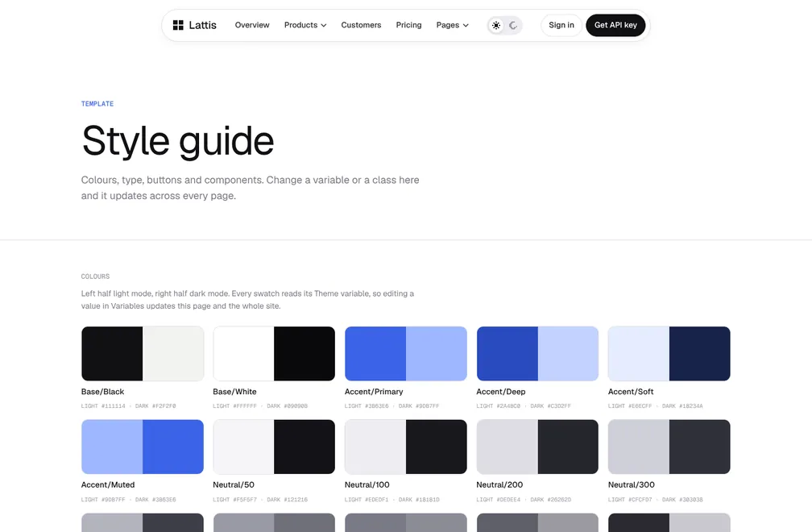Open the Overview nav item
Screen dimensions: 812x532
click(252, 25)
